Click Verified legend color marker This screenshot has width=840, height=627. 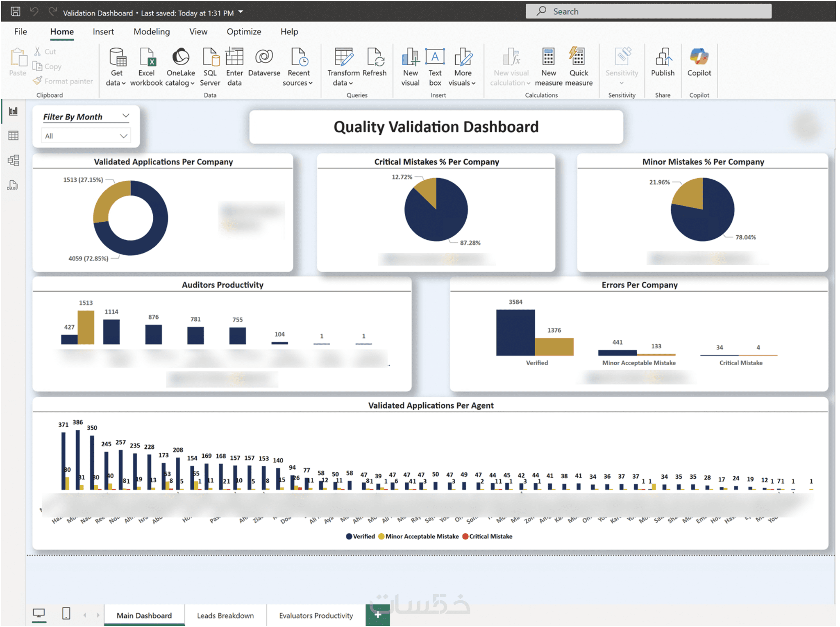pyautogui.click(x=349, y=536)
